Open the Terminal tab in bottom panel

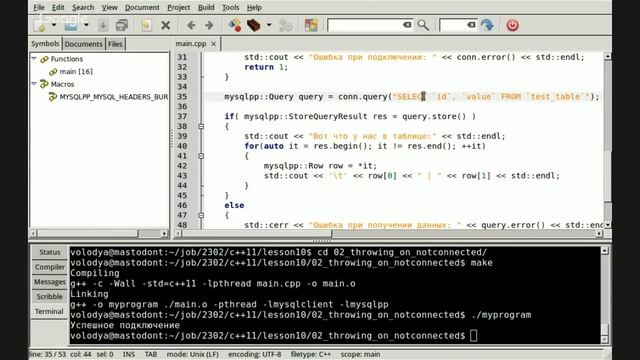click(x=49, y=311)
